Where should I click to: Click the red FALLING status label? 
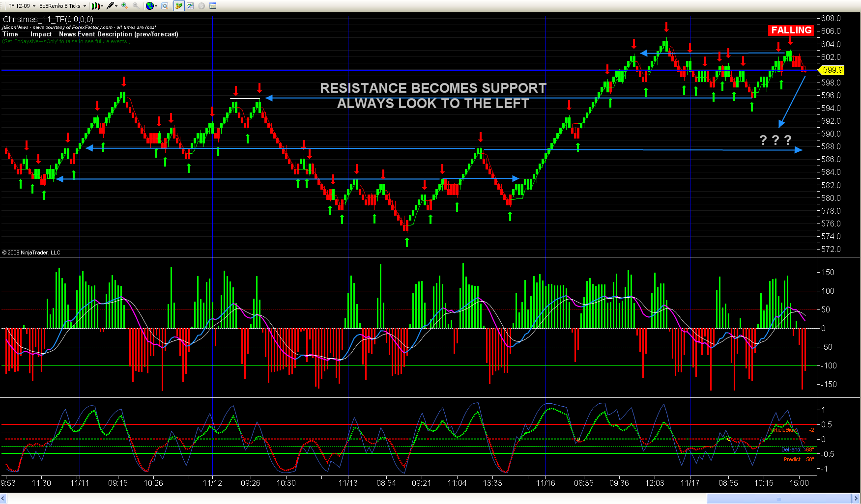791,30
